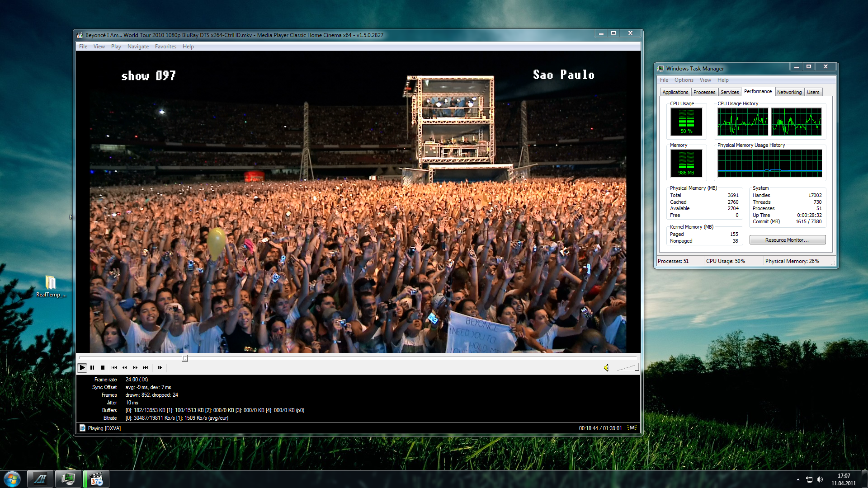Open the Favorites menu
Screen dimensions: 868x488
(165, 47)
